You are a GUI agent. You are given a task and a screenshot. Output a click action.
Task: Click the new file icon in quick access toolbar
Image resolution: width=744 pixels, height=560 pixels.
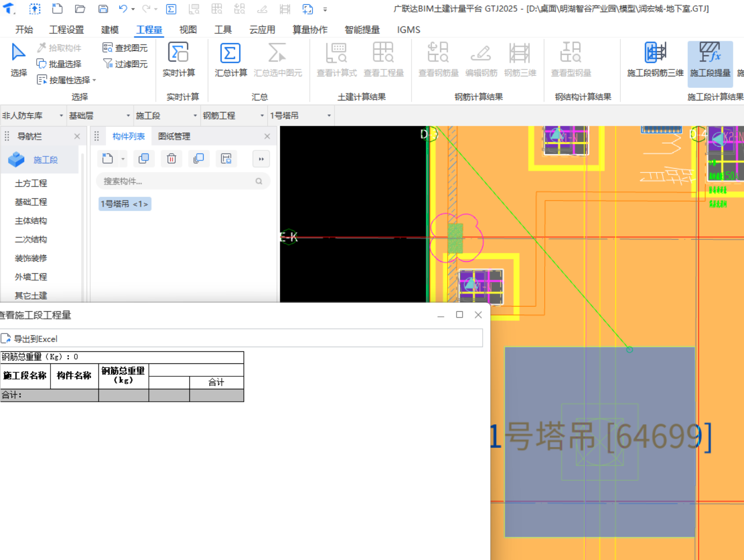(57, 9)
